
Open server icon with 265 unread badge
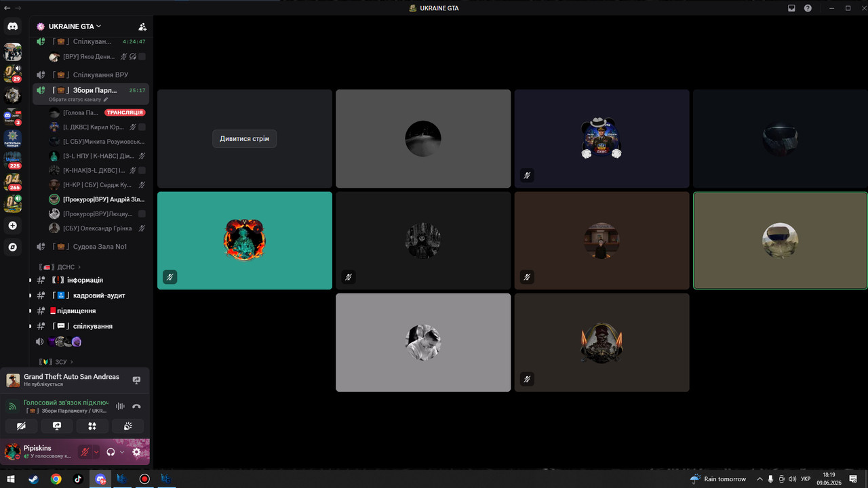tap(12, 182)
